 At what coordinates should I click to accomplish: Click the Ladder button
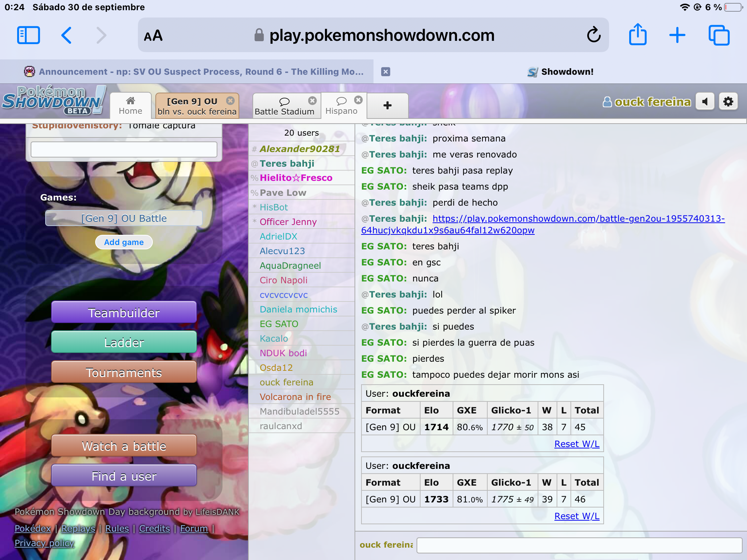tap(124, 343)
